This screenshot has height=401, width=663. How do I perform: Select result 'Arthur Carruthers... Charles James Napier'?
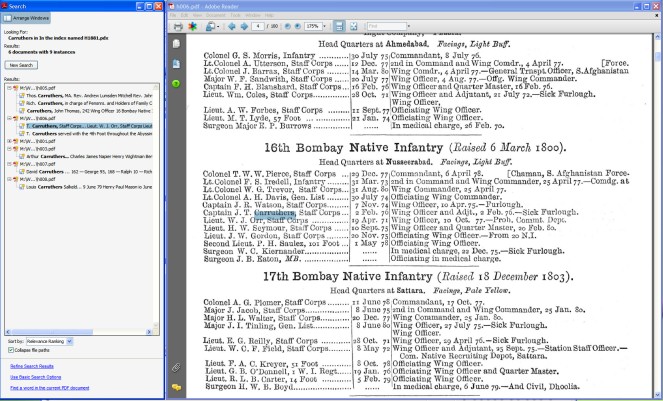point(89,157)
